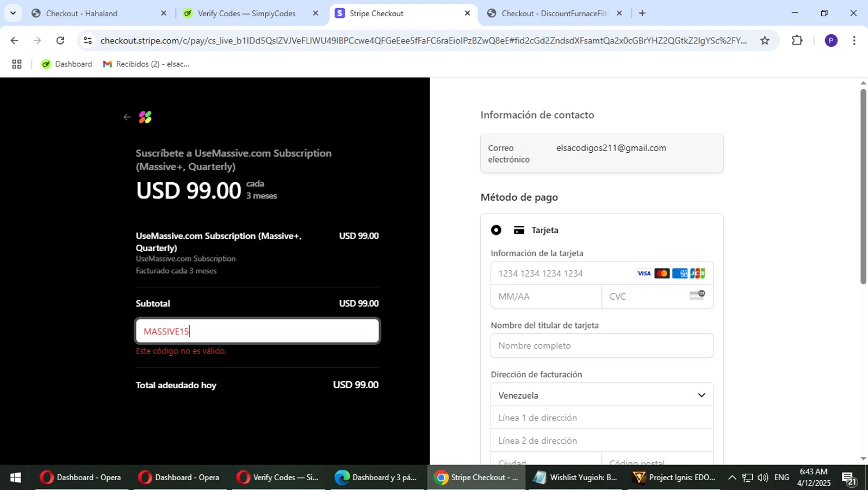The height and width of the screenshot is (490, 868).
Task: Click Total adeudado hoy label
Action: [x=176, y=385]
